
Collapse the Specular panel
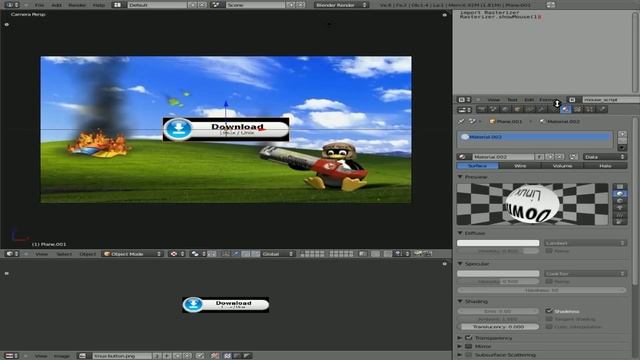click(460, 264)
